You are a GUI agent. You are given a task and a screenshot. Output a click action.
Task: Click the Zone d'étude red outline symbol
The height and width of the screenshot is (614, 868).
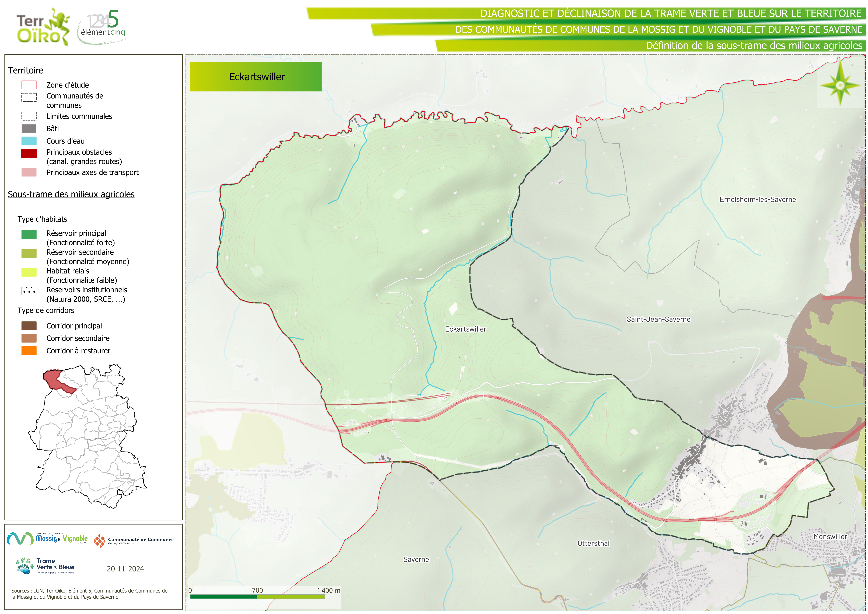pyautogui.click(x=29, y=85)
